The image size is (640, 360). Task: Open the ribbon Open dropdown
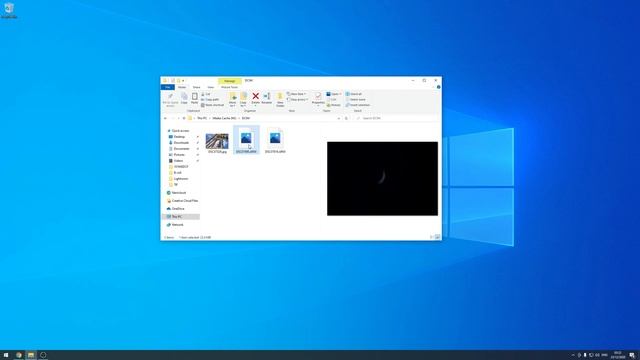click(x=334, y=94)
